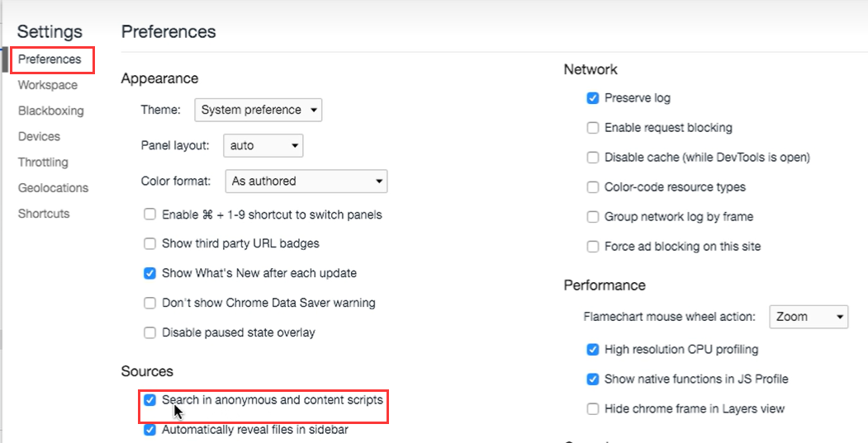Go to Blackboxing settings
The height and width of the screenshot is (443, 868).
click(50, 111)
